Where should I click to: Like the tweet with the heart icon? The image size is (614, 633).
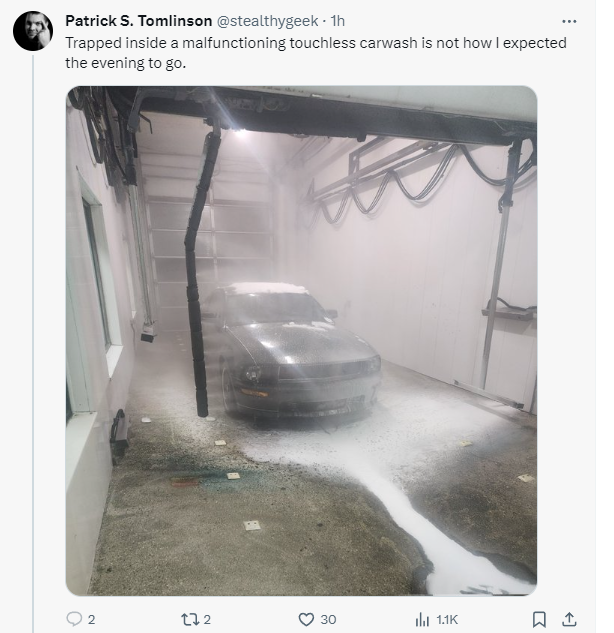305,619
